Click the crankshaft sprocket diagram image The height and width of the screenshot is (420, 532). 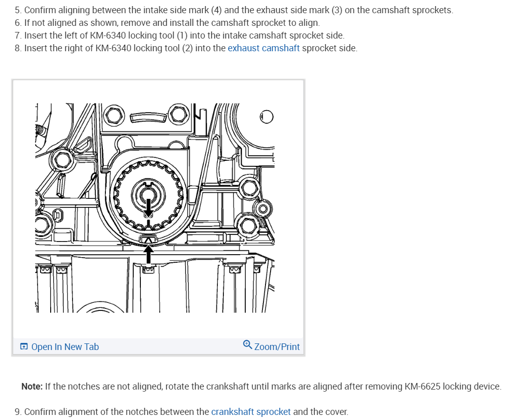pos(155,208)
